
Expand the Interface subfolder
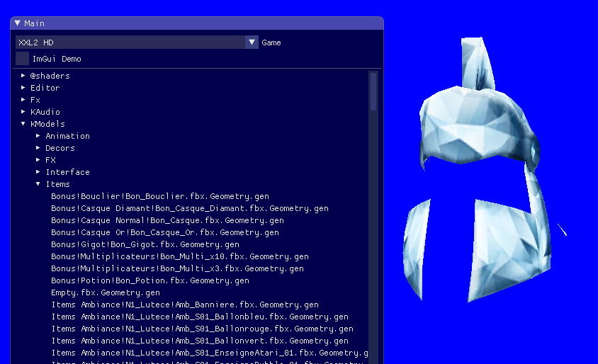(x=38, y=172)
